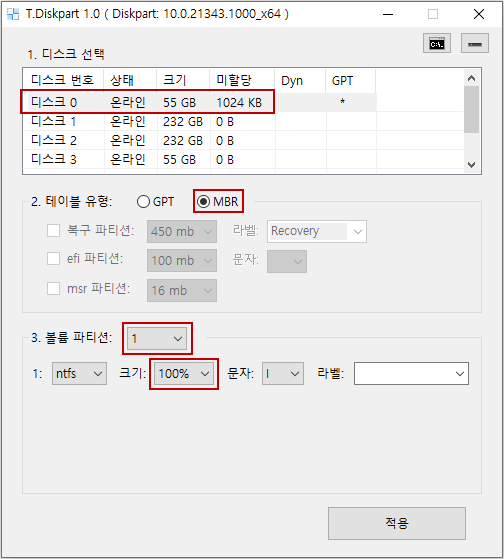Open the volume label combo box

[411, 374]
